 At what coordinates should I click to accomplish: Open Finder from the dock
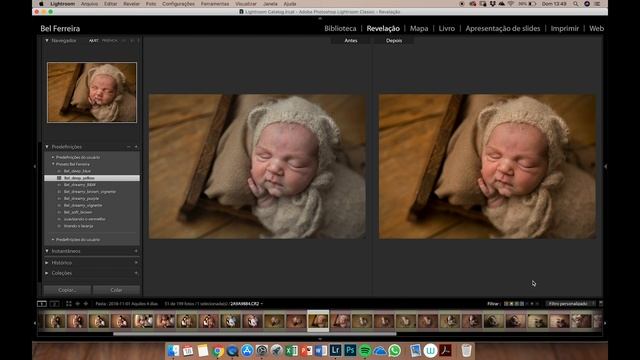173,350
